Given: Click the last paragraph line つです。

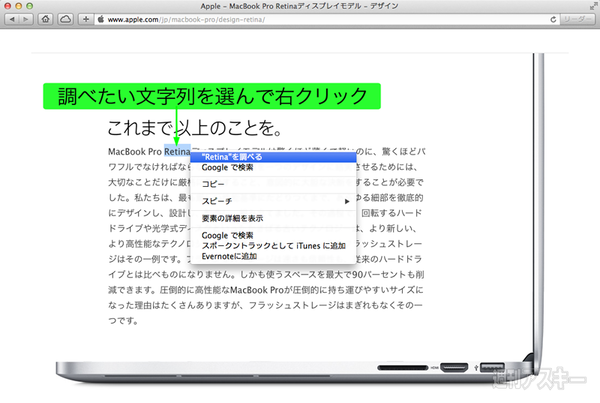Looking at the screenshot, I should point(123,321).
